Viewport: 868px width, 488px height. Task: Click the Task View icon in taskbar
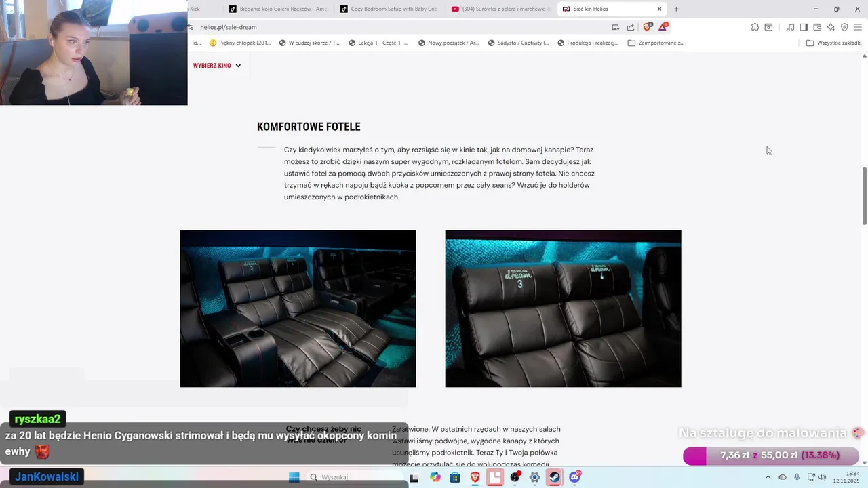[414, 477]
